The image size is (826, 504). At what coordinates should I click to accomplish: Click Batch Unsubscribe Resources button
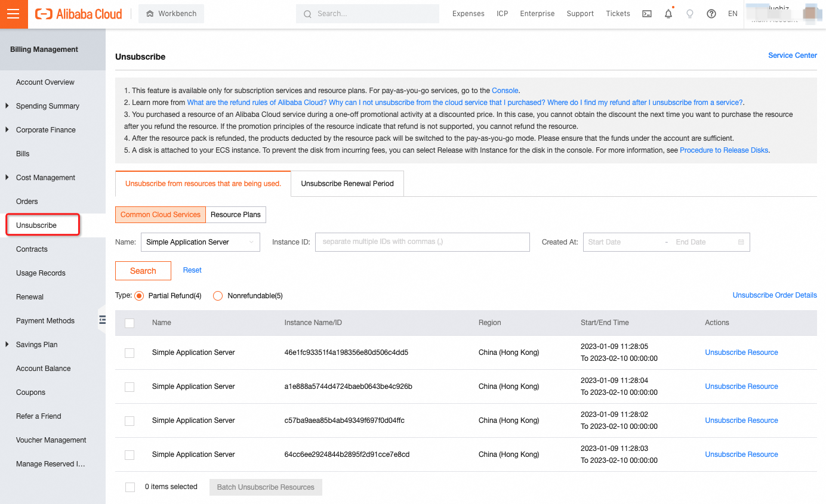click(266, 487)
